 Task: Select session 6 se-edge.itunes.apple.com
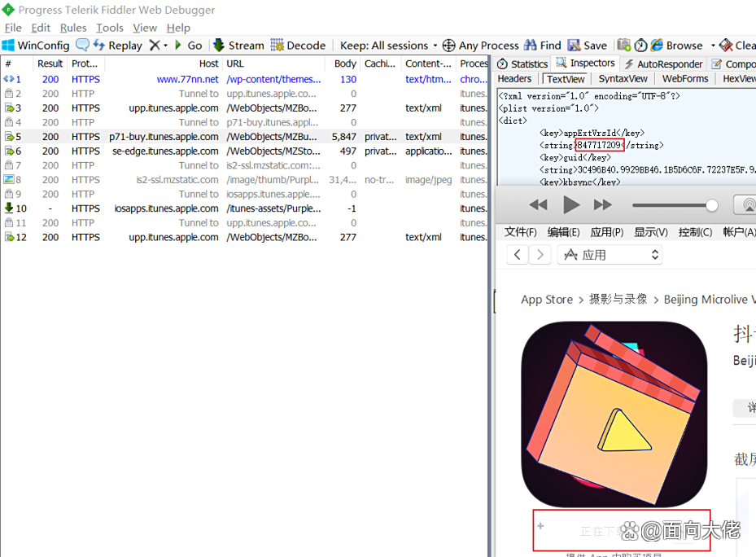click(244, 151)
